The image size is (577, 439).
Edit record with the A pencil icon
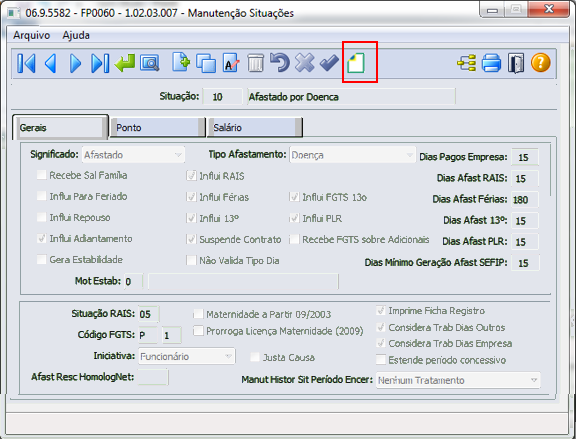coord(231,63)
